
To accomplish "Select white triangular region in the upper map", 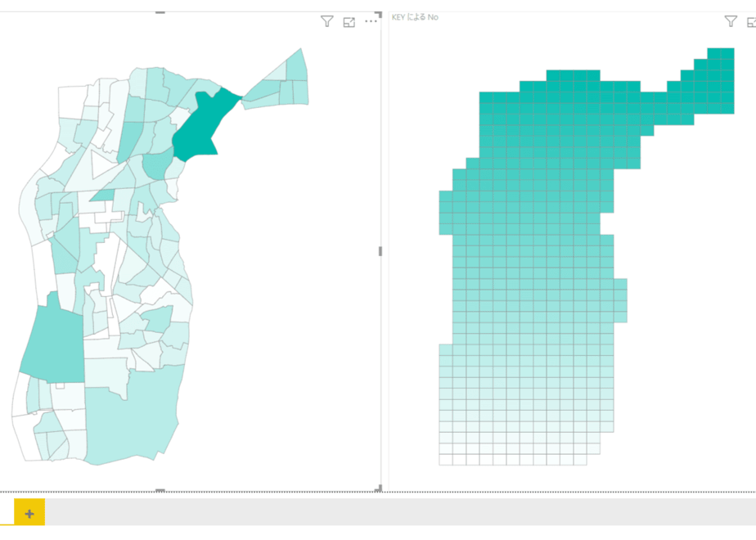I will 101,164.
